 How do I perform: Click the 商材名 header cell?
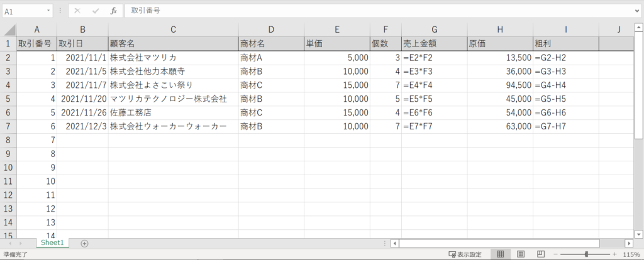tap(271, 43)
